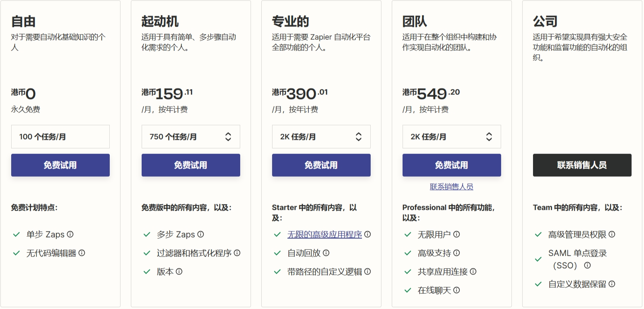
Task: Open the 750 个任务/月 dropdown
Action: 191,137
